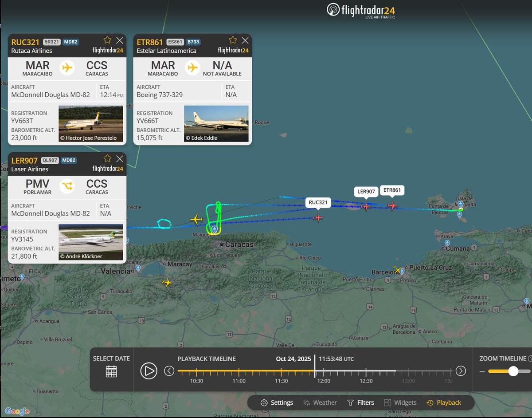Click the current-time marker on timeline

[315, 366]
